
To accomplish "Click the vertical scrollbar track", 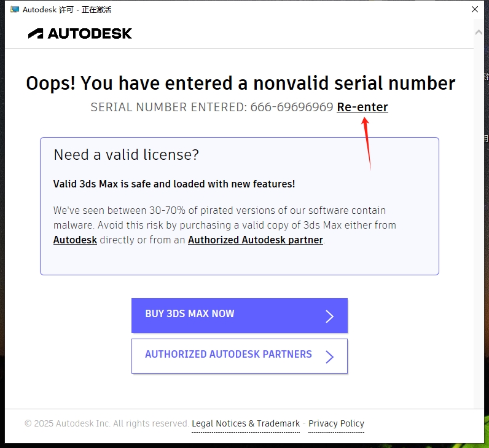I will point(479,215).
